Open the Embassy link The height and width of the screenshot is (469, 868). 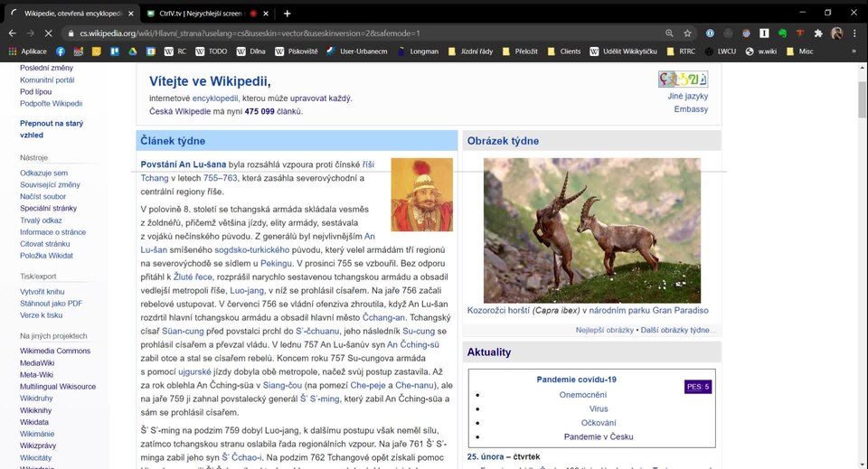[691, 109]
